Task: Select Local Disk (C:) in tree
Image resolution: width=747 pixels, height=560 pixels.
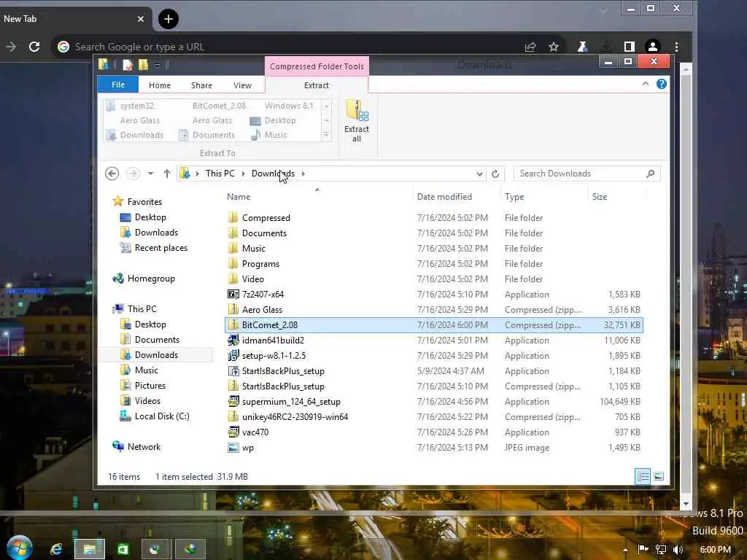Action: pos(162,416)
